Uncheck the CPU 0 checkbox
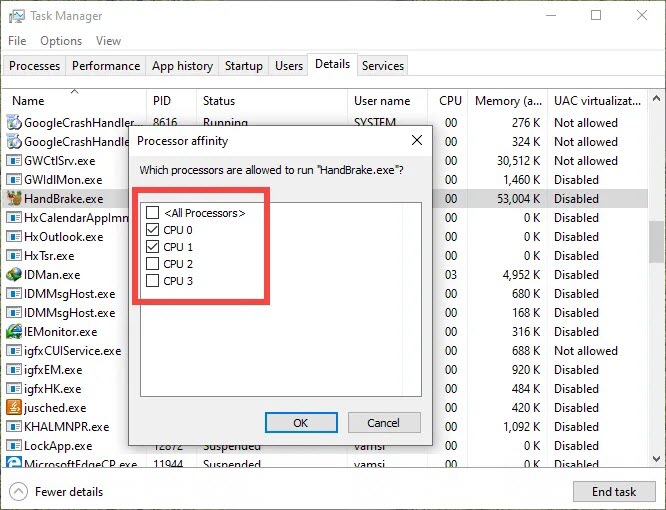This screenshot has width=666, height=510. 152,230
